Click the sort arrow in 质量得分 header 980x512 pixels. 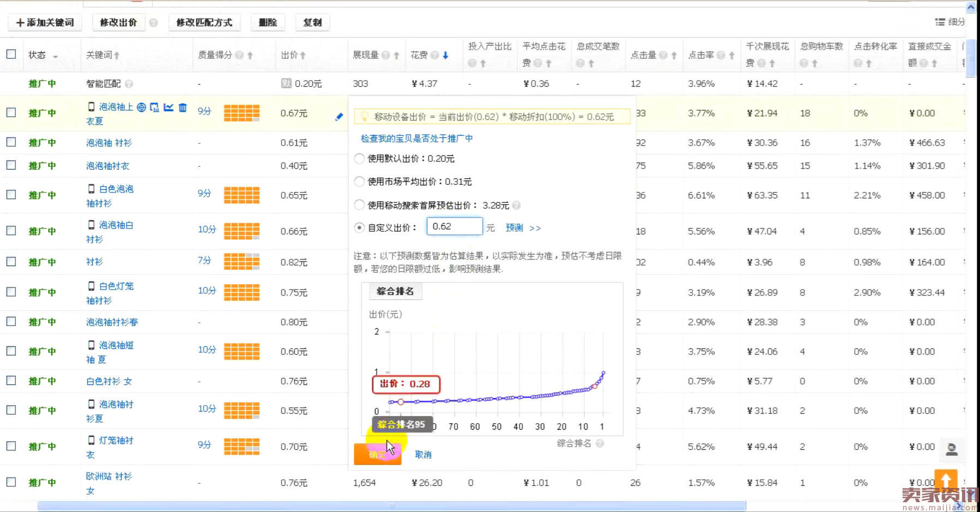point(250,55)
